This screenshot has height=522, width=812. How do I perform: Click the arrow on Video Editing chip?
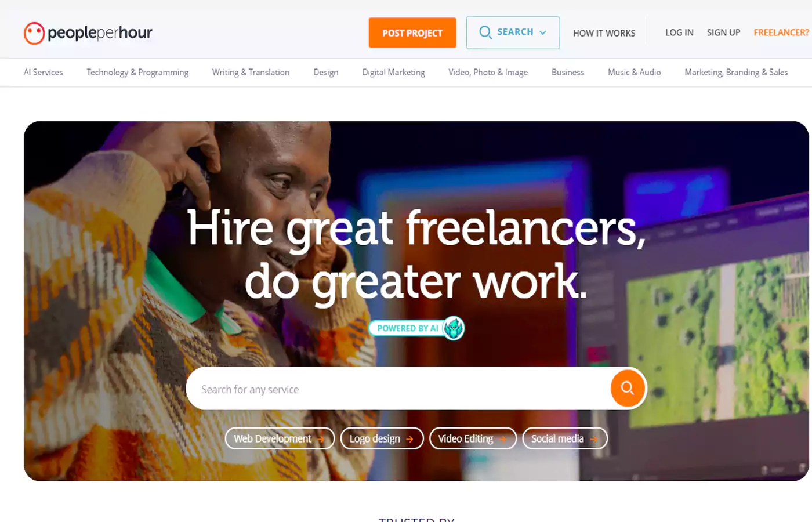click(x=503, y=439)
